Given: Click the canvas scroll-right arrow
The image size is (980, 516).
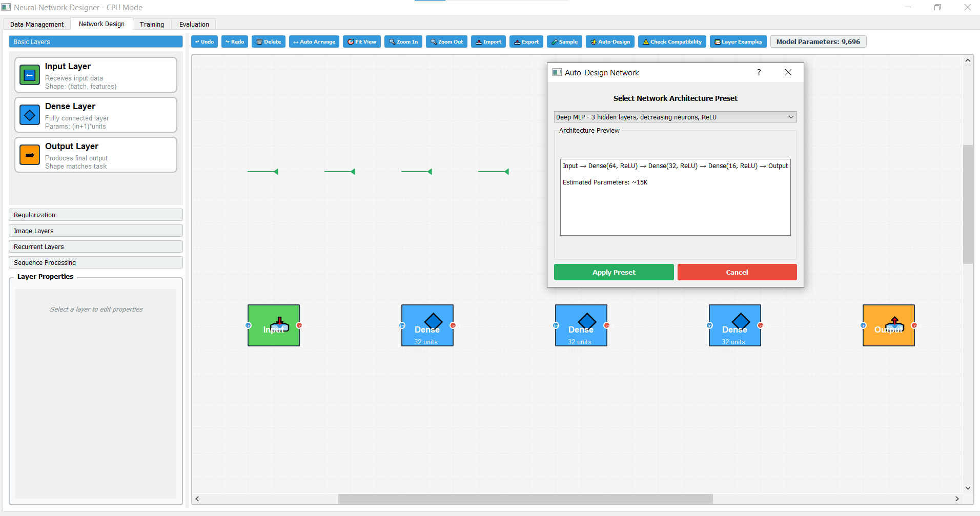Looking at the screenshot, I should 956,499.
